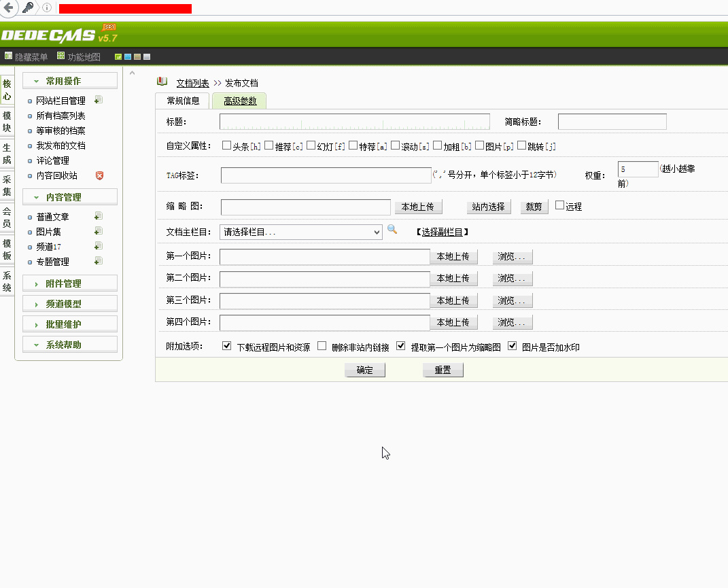Enable the 头条[h] attribute checkbox
Viewport: 728px width, 588px height.
click(227, 145)
